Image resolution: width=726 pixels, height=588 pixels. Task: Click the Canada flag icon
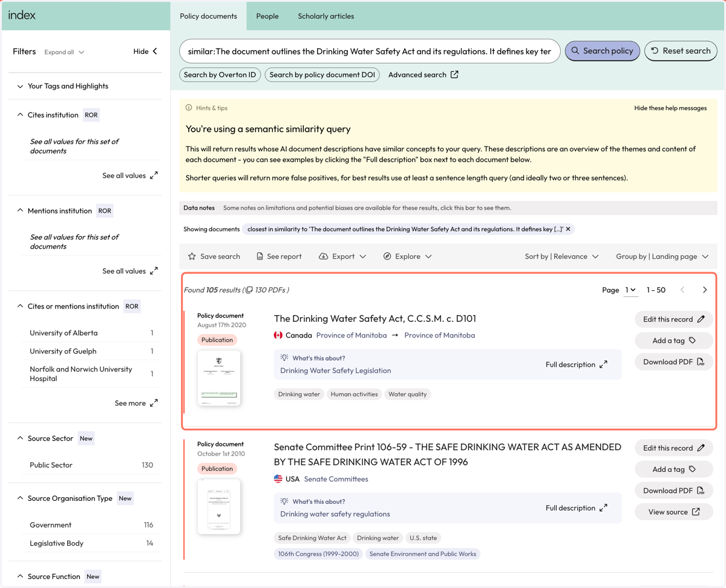pos(278,335)
